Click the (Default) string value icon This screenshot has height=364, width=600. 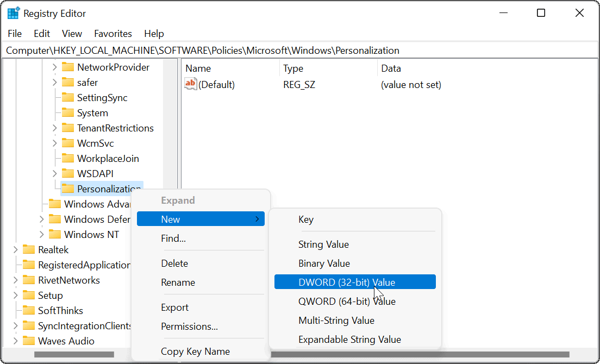click(x=191, y=84)
